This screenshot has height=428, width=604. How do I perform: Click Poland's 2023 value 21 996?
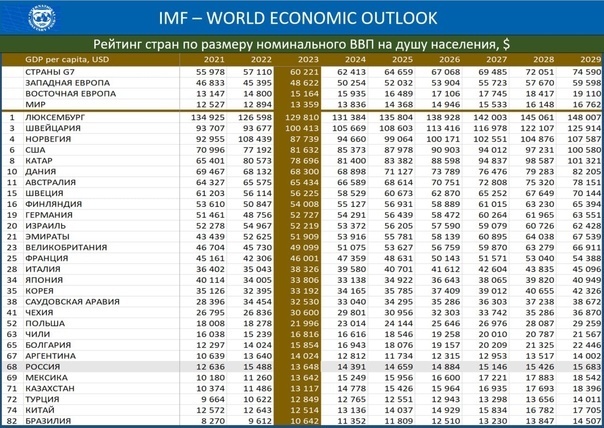tap(304, 323)
